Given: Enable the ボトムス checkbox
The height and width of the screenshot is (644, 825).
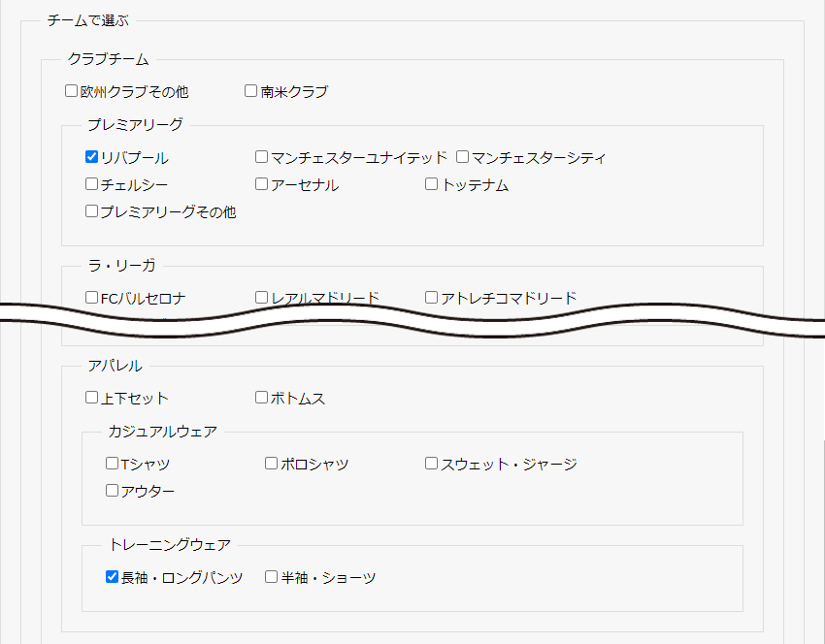Looking at the screenshot, I should tap(261, 398).
